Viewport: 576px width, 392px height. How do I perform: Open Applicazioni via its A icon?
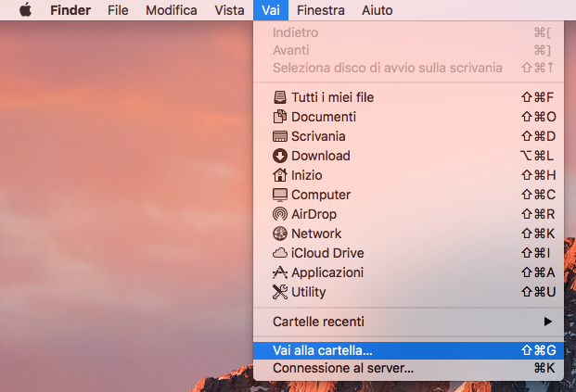[280, 272]
